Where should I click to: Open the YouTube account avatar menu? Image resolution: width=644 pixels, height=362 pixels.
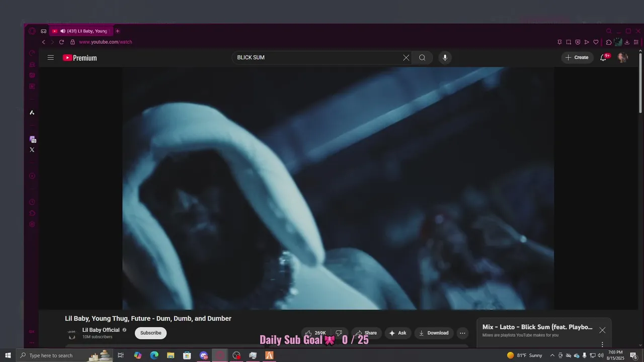(x=622, y=57)
